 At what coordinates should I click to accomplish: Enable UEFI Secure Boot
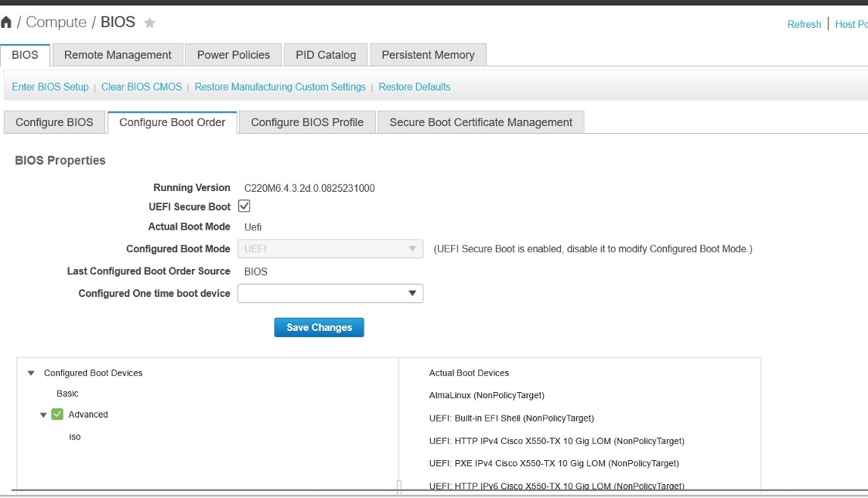click(244, 206)
